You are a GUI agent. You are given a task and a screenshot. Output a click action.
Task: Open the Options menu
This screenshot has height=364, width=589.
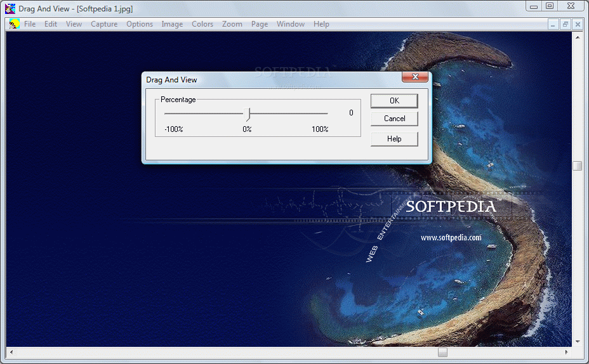click(140, 24)
